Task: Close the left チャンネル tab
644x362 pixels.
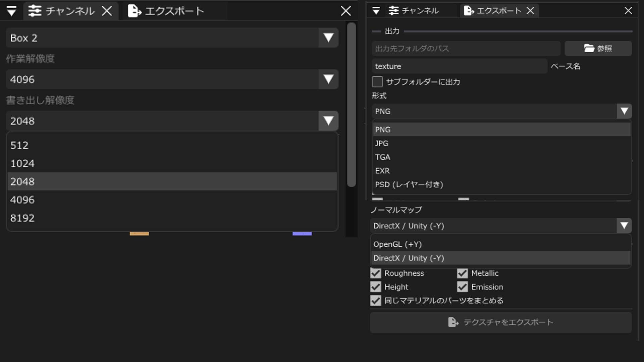Action: 107,11
